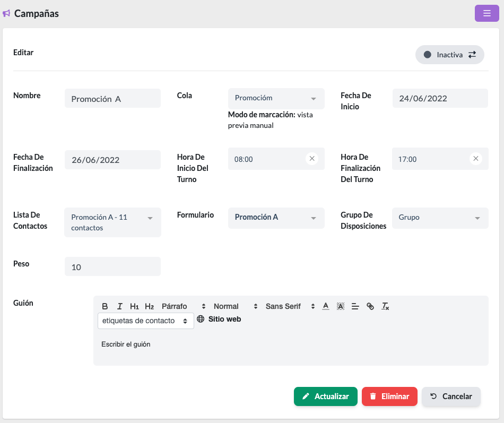Screen dimensions: 504x423
Task: Open the Normal size dropdown
Action: [x=236, y=306]
